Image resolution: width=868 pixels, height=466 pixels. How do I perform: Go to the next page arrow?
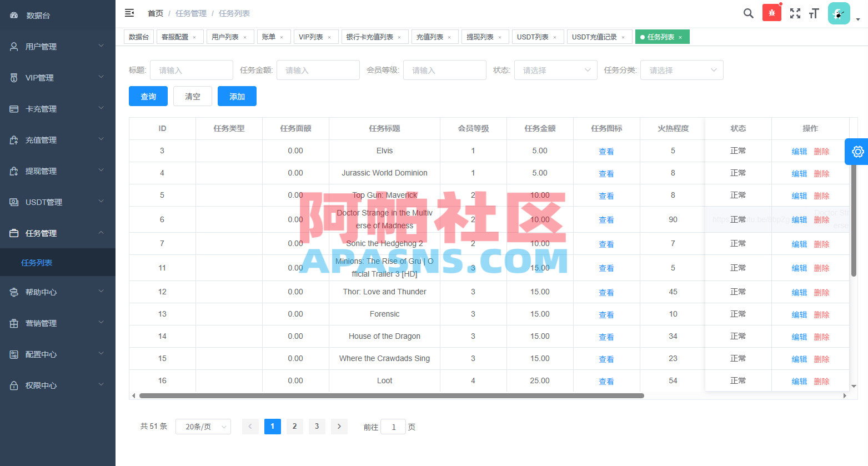pos(339,427)
